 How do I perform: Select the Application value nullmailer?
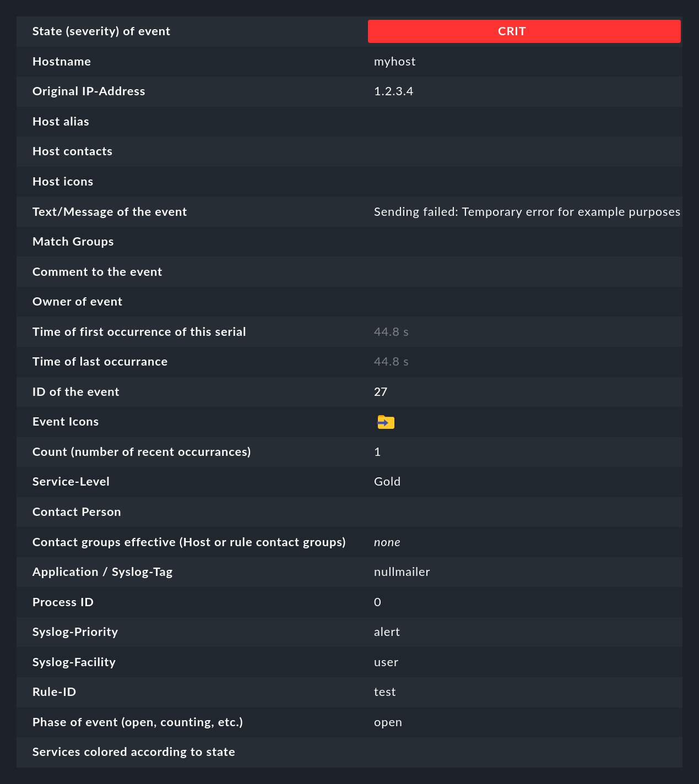(402, 572)
